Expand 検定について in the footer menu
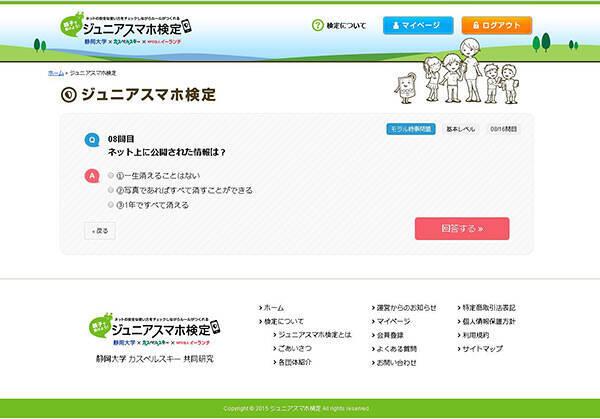The height and width of the screenshot is (419, 600). point(286,321)
